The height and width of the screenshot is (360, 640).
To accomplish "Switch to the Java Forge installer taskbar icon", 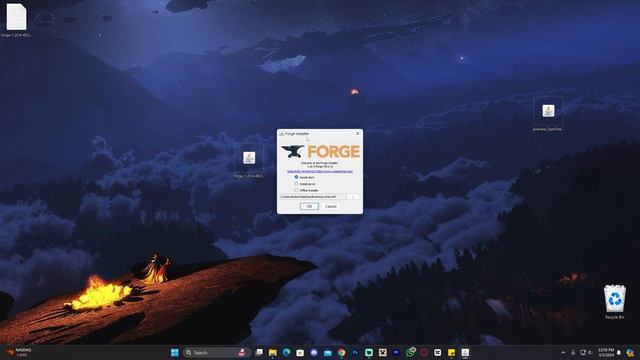I will click(x=465, y=352).
